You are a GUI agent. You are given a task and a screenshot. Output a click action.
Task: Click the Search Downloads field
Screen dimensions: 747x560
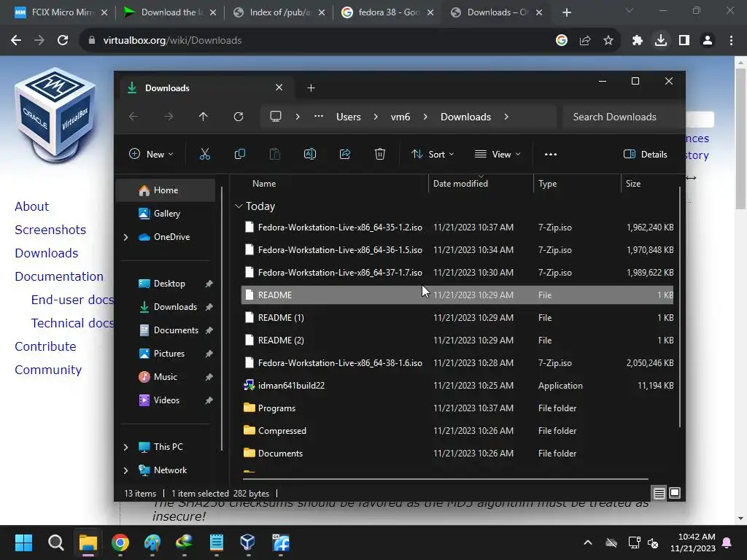pyautogui.click(x=621, y=117)
